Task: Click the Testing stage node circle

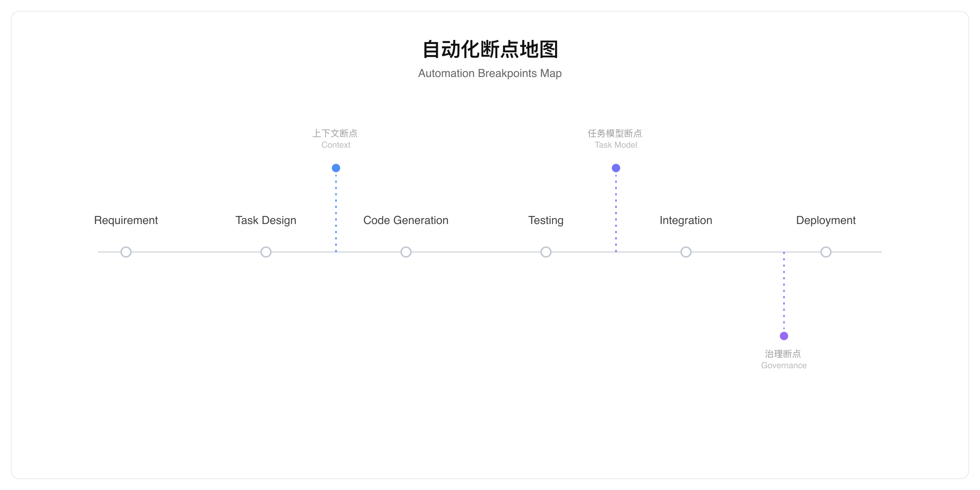Action: pyautogui.click(x=546, y=252)
